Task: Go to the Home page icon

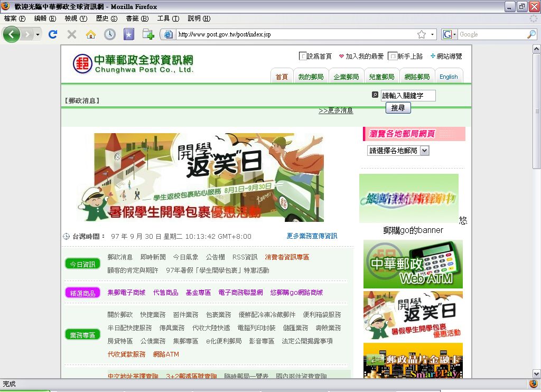Action: [x=91, y=34]
